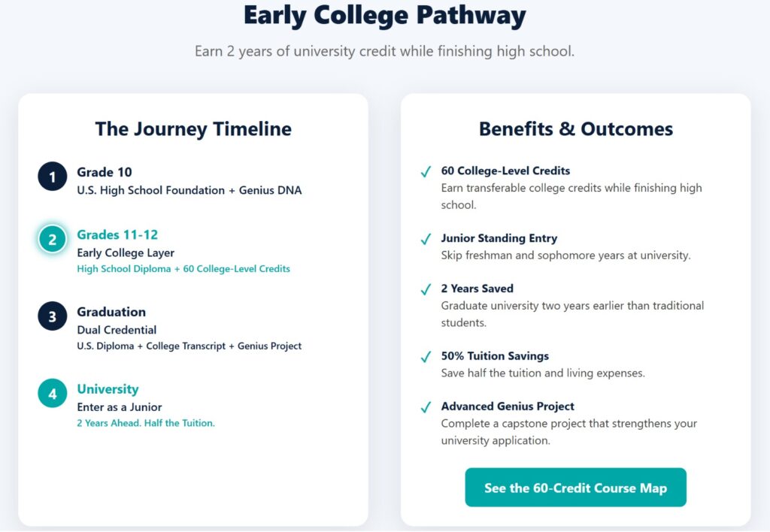Click checkmark beside 50% Tuition Savings
This screenshot has height=532, width=770.
426,357
